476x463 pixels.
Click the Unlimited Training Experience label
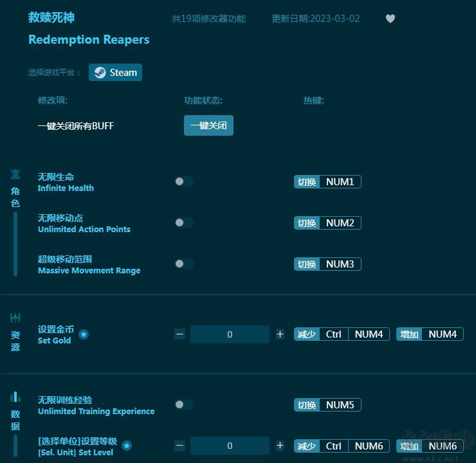click(x=96, y=412)
